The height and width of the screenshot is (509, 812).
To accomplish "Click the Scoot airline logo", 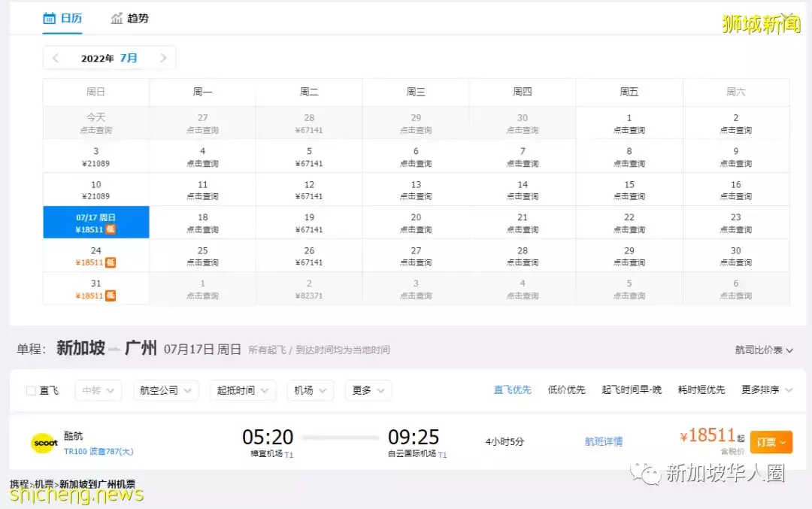I will 44,443.
